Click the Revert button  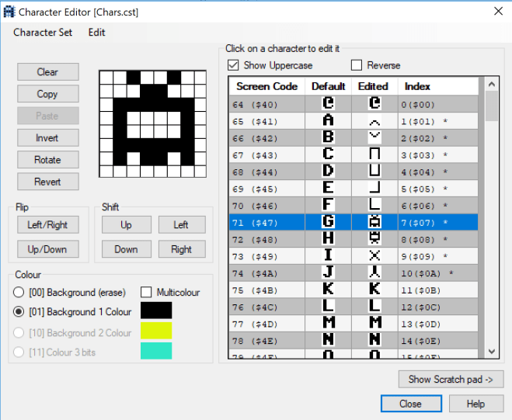coord(48,182)
